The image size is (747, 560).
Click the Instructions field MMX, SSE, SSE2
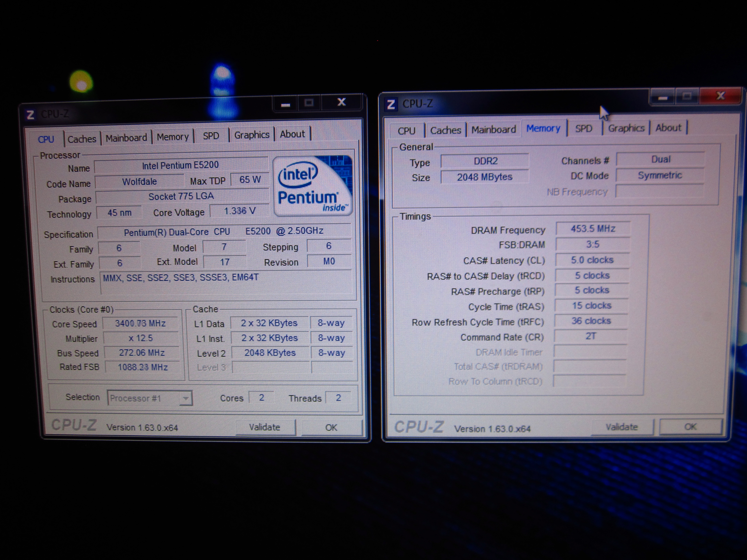pyautogui.click(x=226, y=283)
